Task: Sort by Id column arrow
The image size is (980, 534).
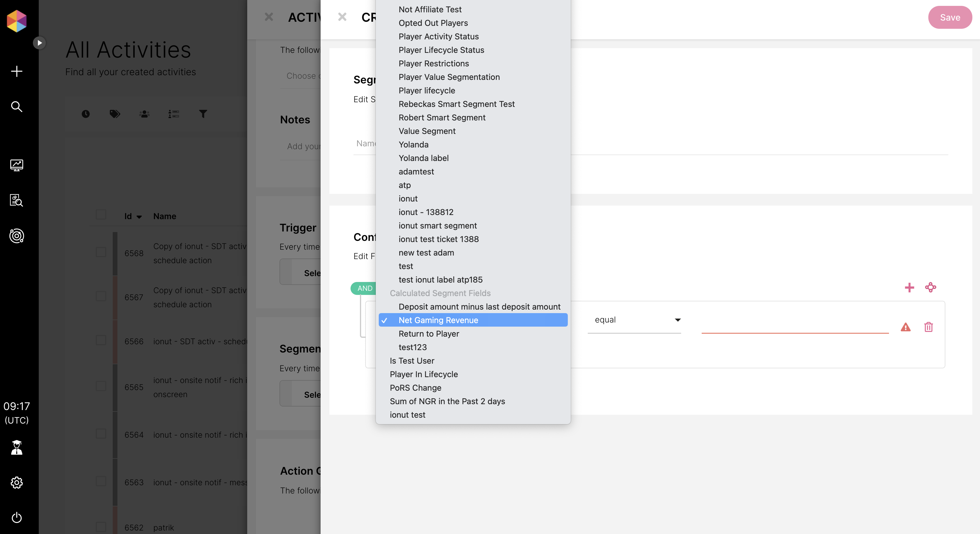Action: click(139, 216)
